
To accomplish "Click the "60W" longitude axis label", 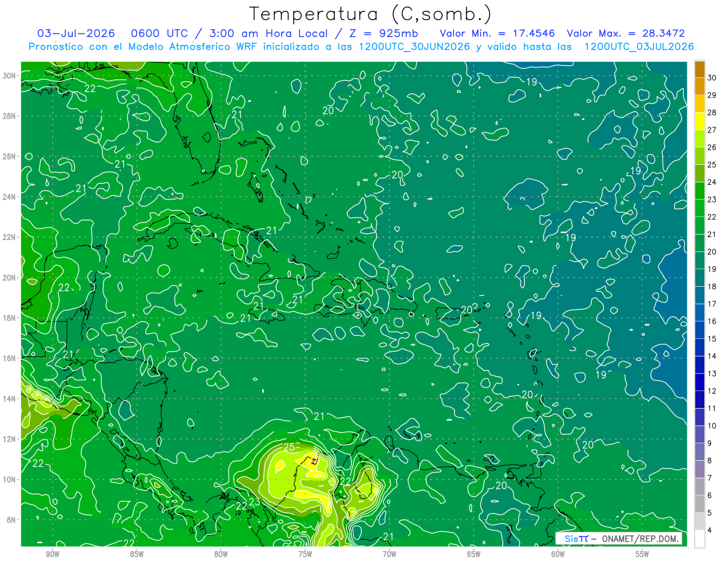I will pyautogui.click(x=558, y=554).
